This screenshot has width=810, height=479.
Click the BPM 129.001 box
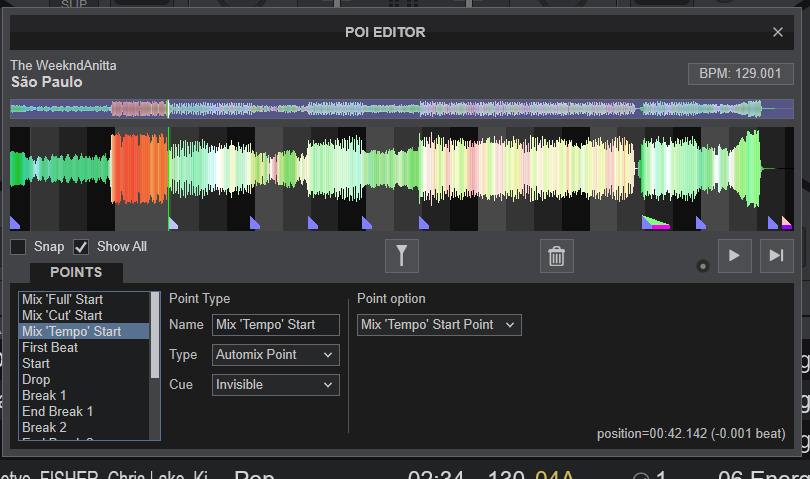741,74
